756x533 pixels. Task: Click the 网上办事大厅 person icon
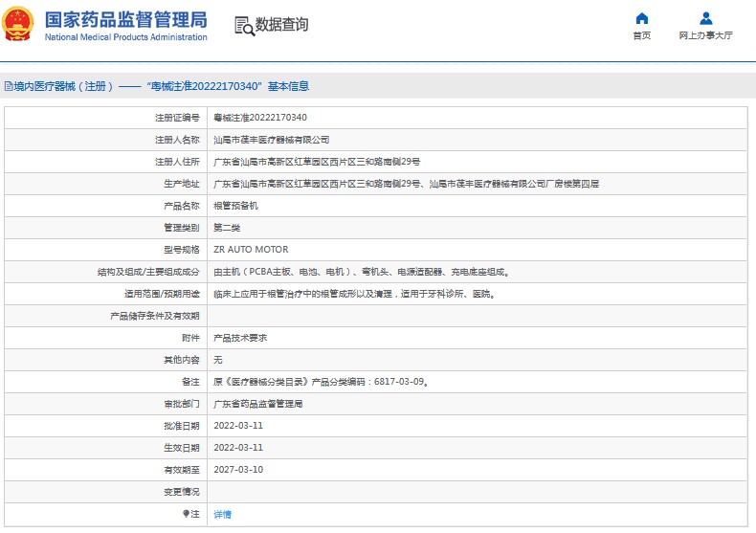pos(705,18)
